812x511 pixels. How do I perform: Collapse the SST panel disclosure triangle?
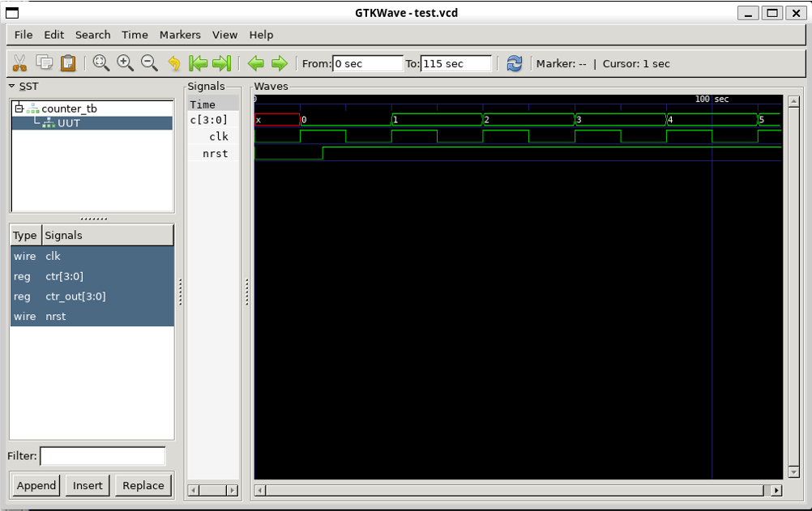coord(12,86)
